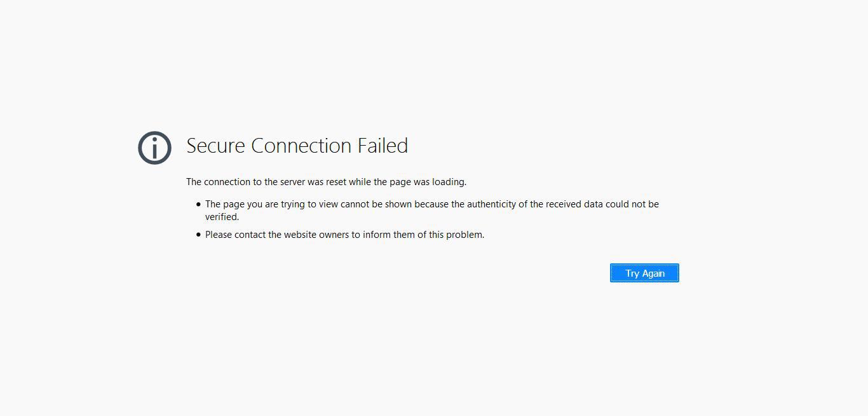868x416 pixels.
Task: Click the connection reset description line
Action: point(326,182)
